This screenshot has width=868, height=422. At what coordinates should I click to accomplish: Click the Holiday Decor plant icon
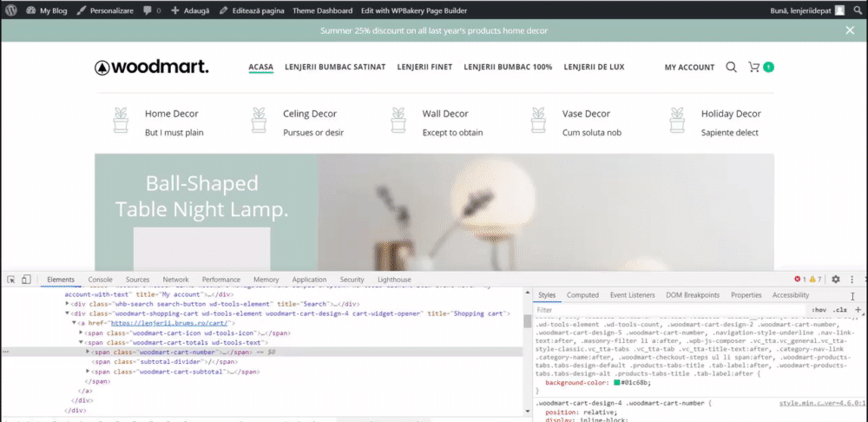coord(677,120)
